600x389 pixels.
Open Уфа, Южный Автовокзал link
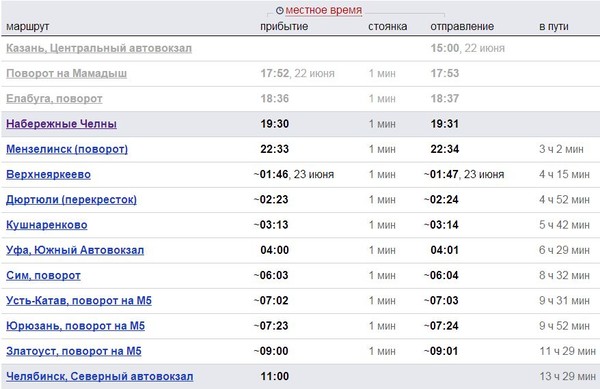tap(75, 250)
